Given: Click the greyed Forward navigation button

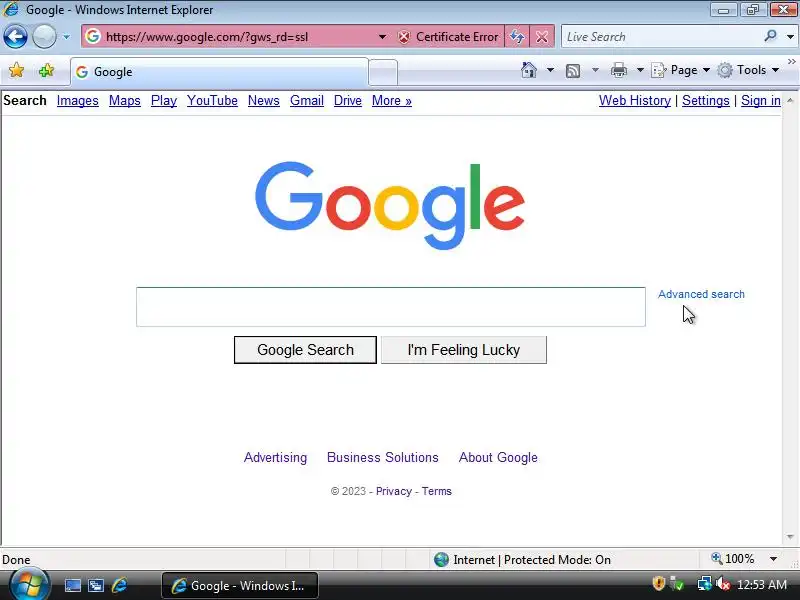Looking at the screenshot, I should coord(44,37).
